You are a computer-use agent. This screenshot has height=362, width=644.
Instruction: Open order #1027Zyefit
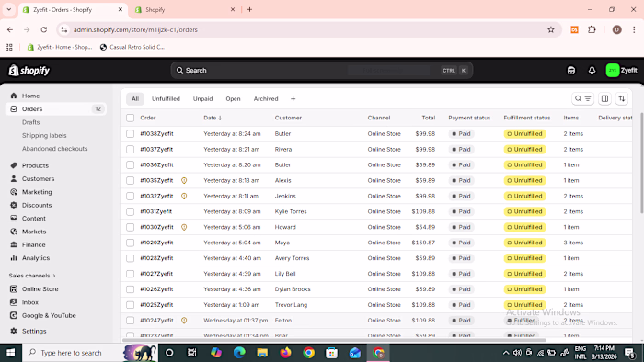tap(156, 274)
